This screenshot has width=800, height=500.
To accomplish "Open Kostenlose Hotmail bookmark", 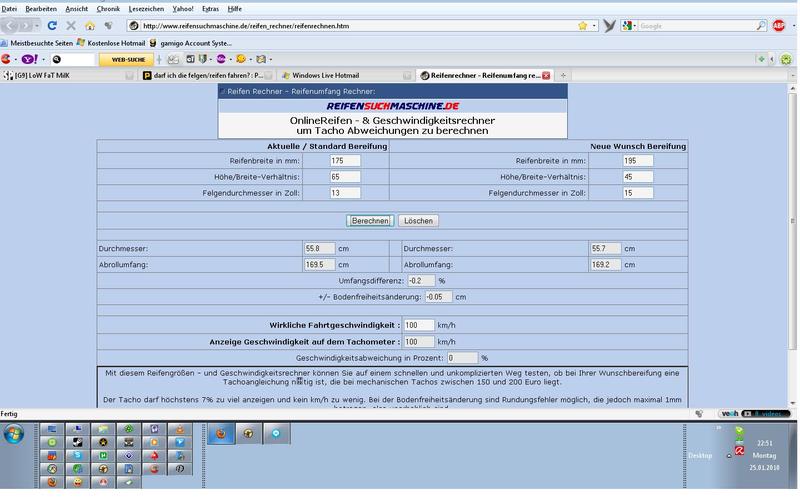I will [111, 43].
